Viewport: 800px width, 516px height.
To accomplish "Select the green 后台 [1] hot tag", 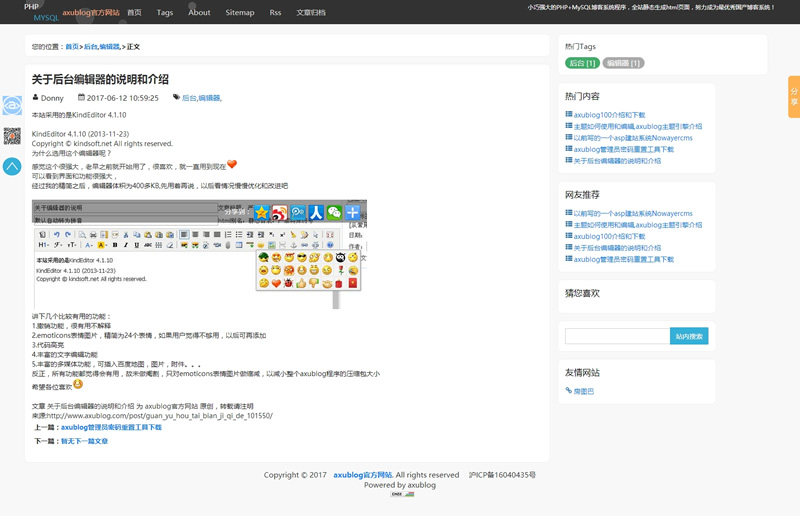I will pos(582,63).
